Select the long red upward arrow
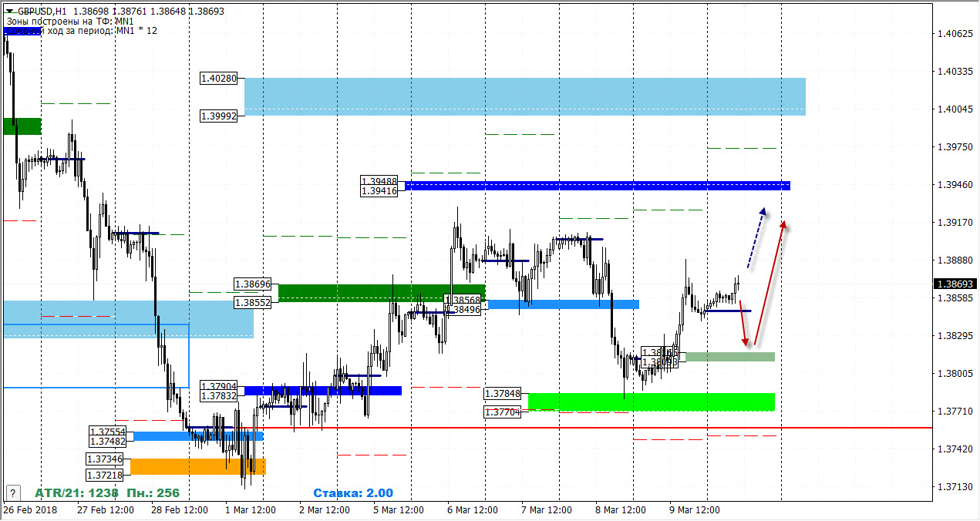 coord(770,283)
